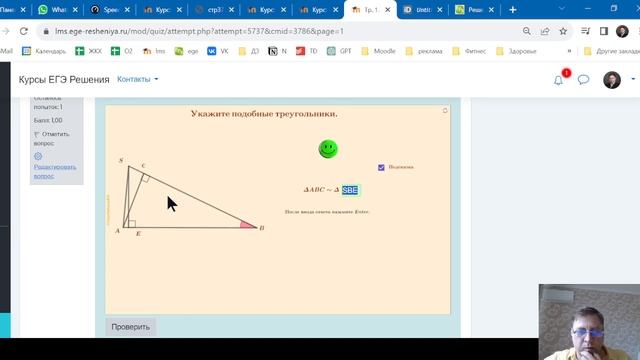This screenshot has height=360, width=640.
Task: Open реклама bookmarks folder
Action: (x=424, y=51)
